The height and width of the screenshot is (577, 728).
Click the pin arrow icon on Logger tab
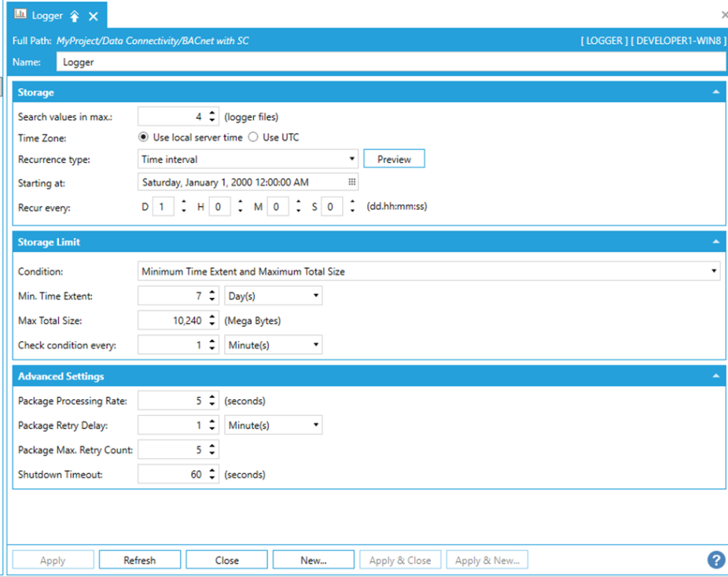click(x=75, y=16)
